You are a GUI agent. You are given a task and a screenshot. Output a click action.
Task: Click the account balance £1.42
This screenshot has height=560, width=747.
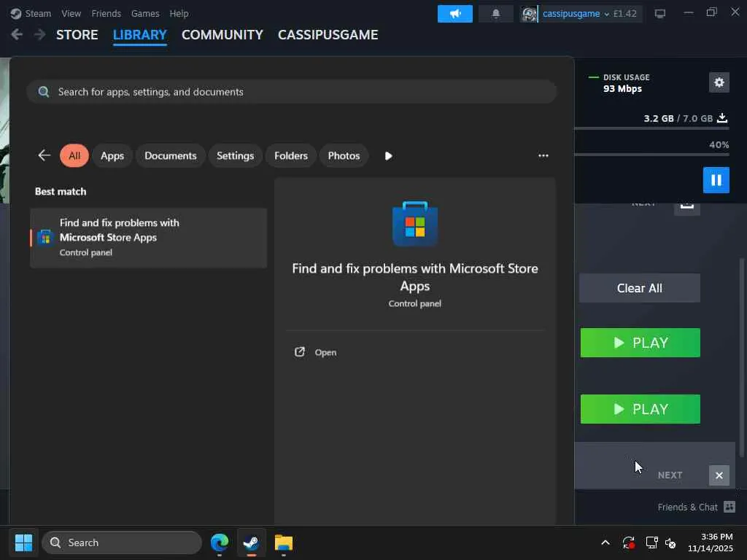(624, 14)
